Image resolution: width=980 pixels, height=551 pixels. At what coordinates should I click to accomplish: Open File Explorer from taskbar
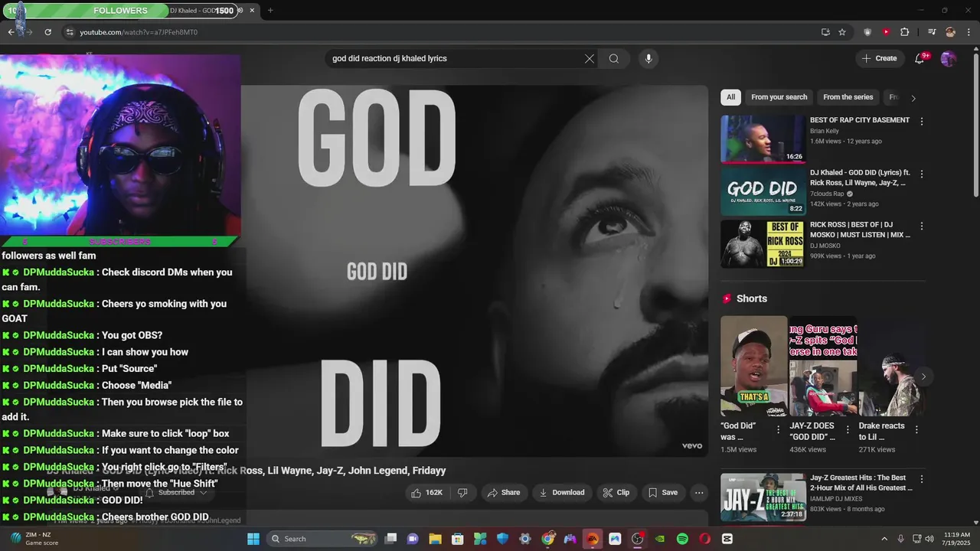(x=435, y=539)
